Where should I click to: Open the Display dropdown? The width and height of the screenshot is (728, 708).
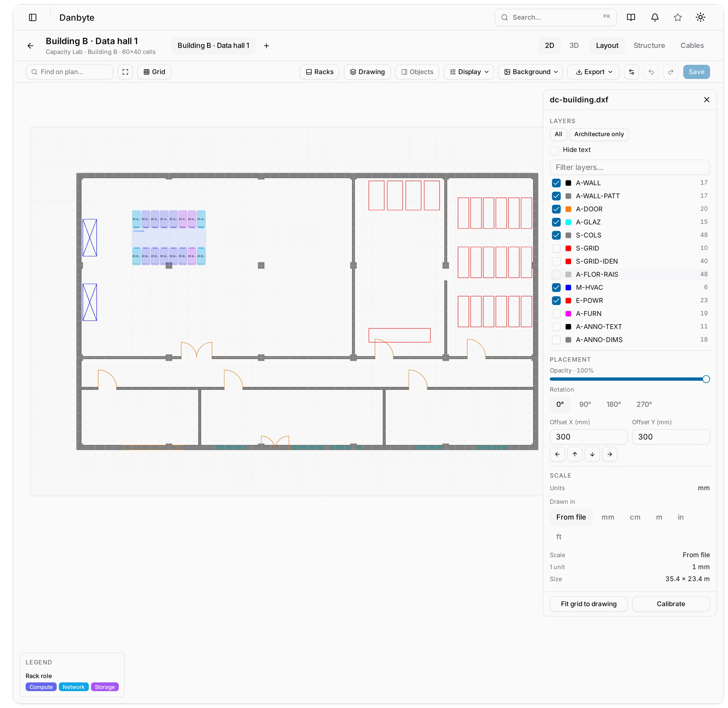point(468,72)
